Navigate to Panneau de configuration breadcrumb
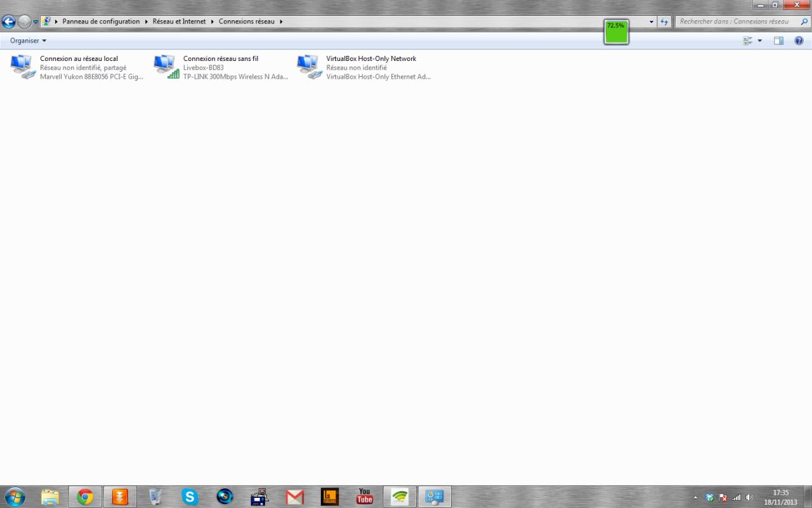812x508 pixels. tap(101, 22)
